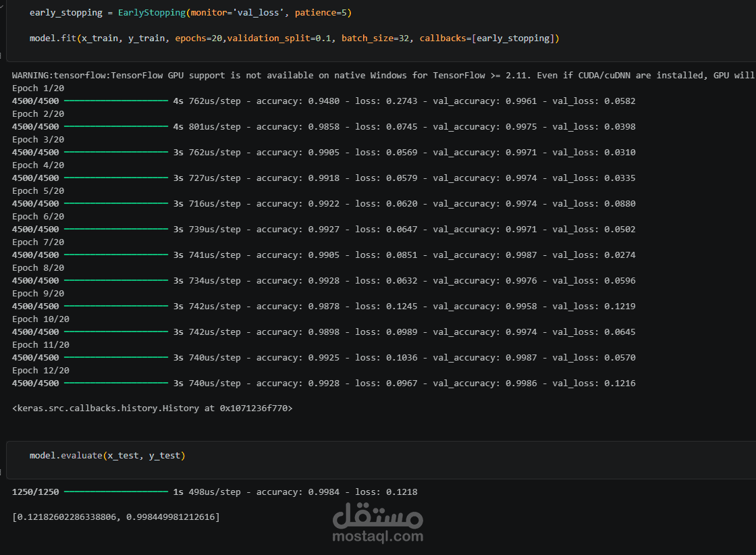Click the val_loss: 0.0502 value
This screenshot has height=555, width=756.
(594, 229)
